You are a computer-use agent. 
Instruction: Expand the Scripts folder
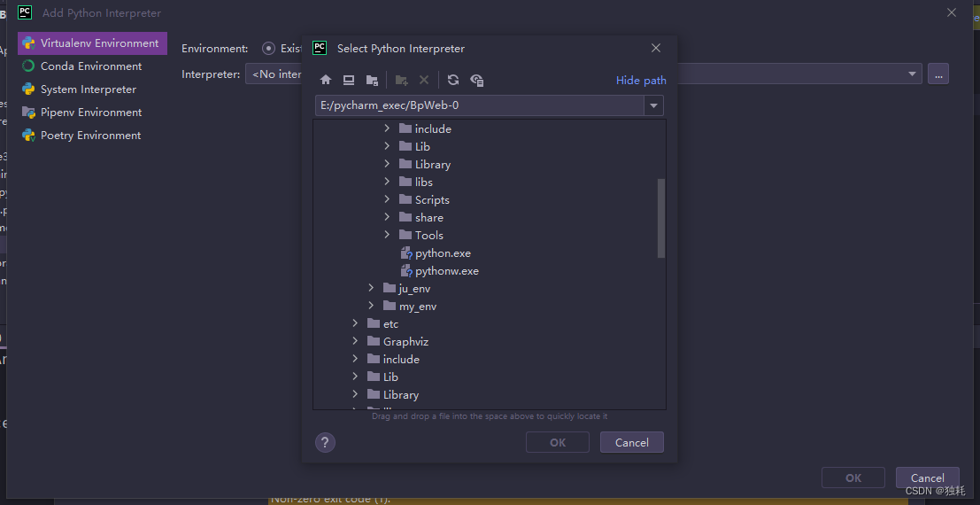coord(387,199)
